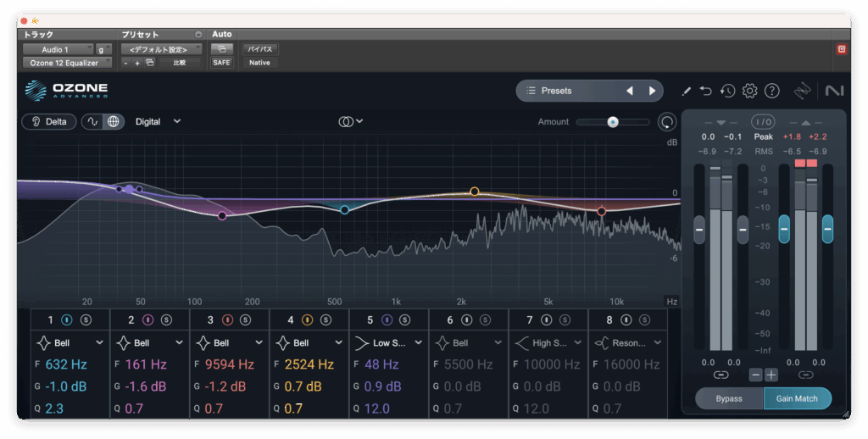The width and height of the screenshot is (868, 439).
Task: Click the pencil edit icon
Action: (686, 91)
